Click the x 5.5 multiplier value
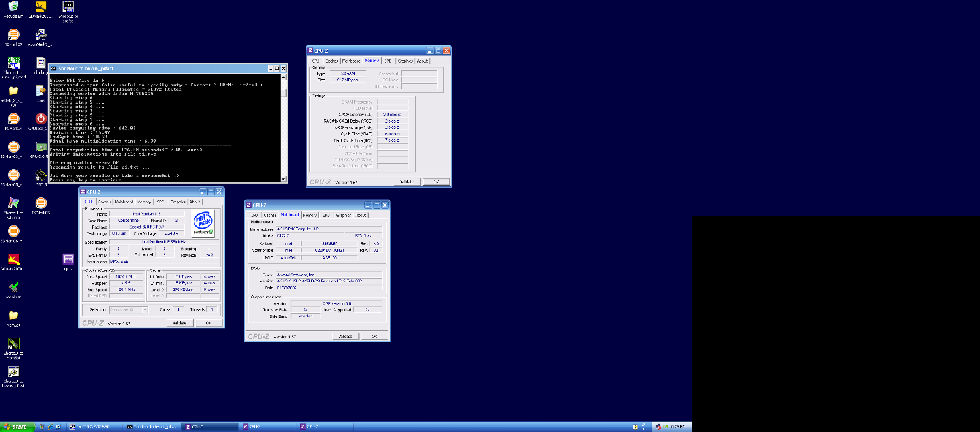 (126, 283)
